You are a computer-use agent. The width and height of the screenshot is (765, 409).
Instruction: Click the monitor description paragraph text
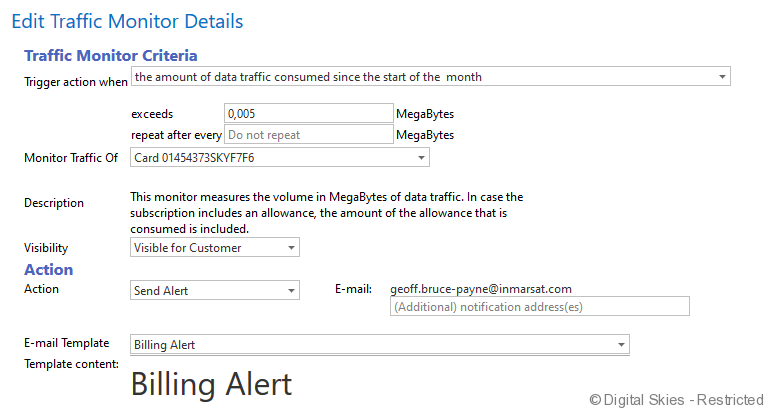tap(326, 213)
